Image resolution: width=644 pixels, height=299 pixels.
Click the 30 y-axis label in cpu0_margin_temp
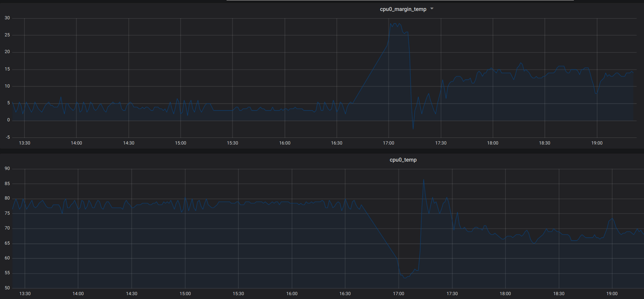click(7, 18)
